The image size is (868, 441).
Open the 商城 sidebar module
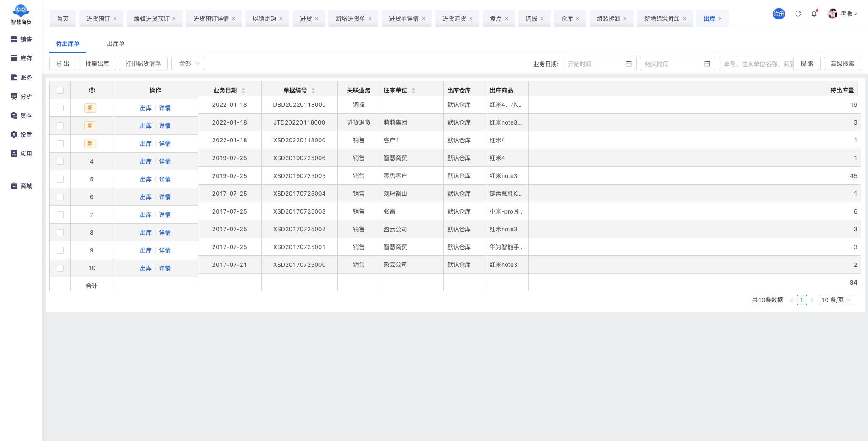(21, 186)
